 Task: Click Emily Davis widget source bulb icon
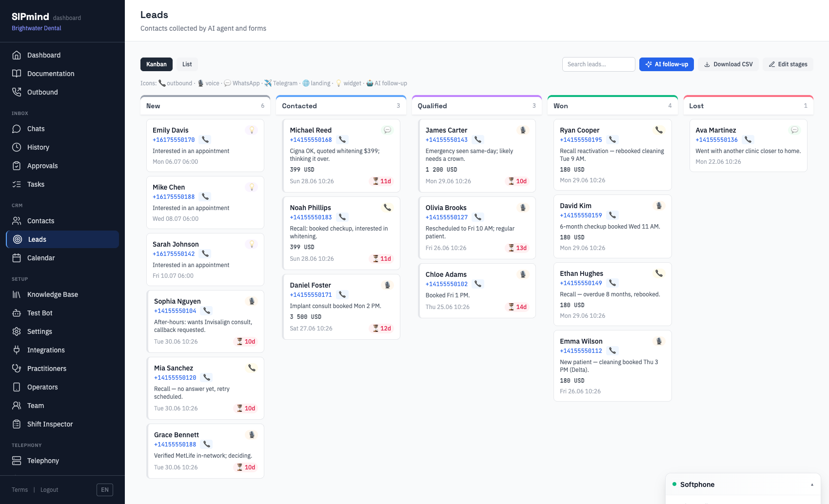(x=252, y=130)
